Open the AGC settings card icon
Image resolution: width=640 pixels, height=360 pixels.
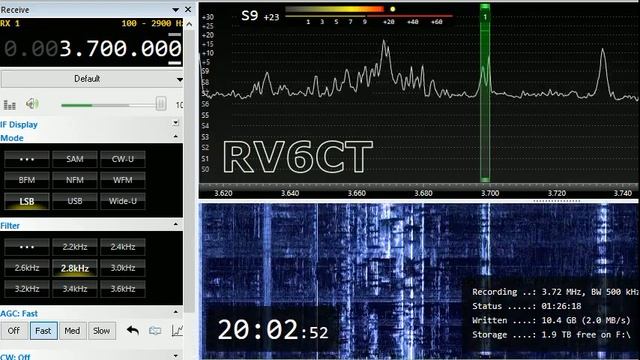[x=155, y=330]
